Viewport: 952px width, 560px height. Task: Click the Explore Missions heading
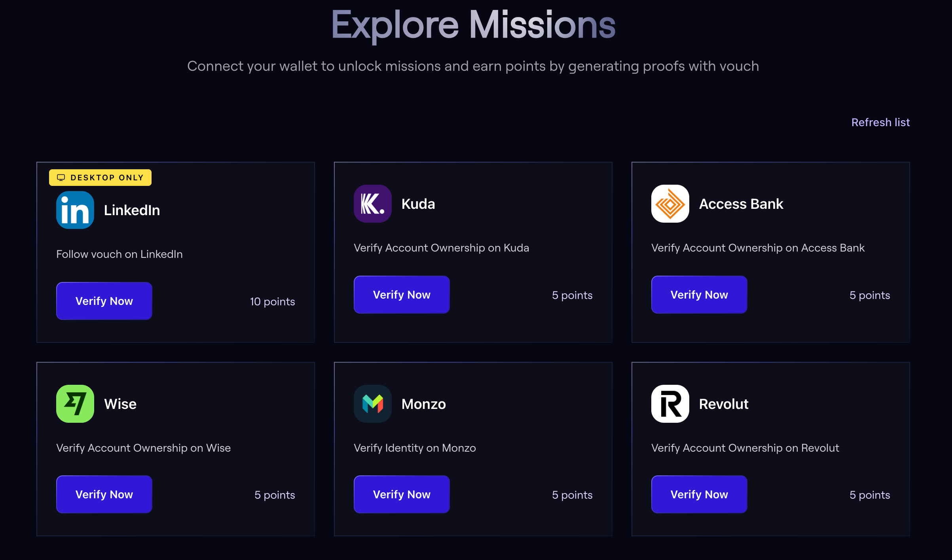pos(473,25)
